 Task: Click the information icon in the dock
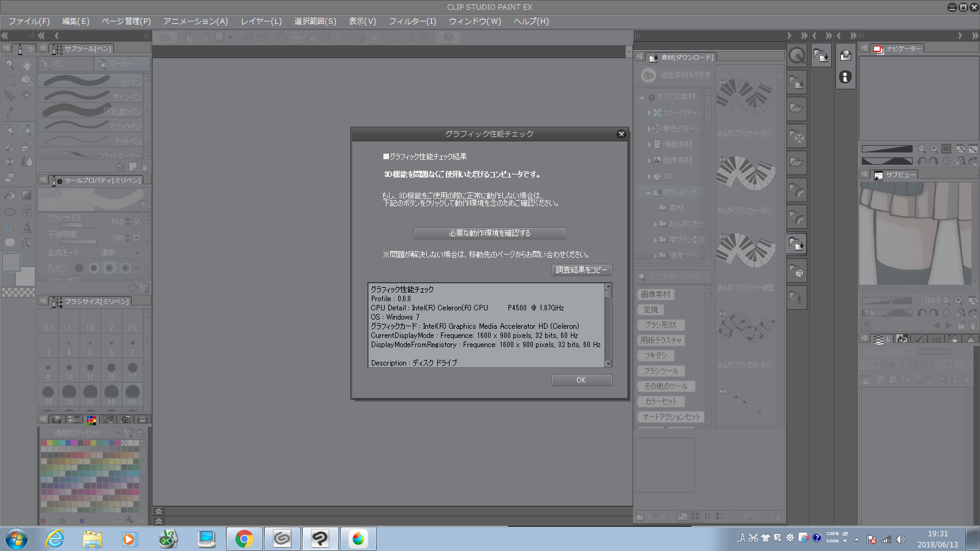click(845, 77)
